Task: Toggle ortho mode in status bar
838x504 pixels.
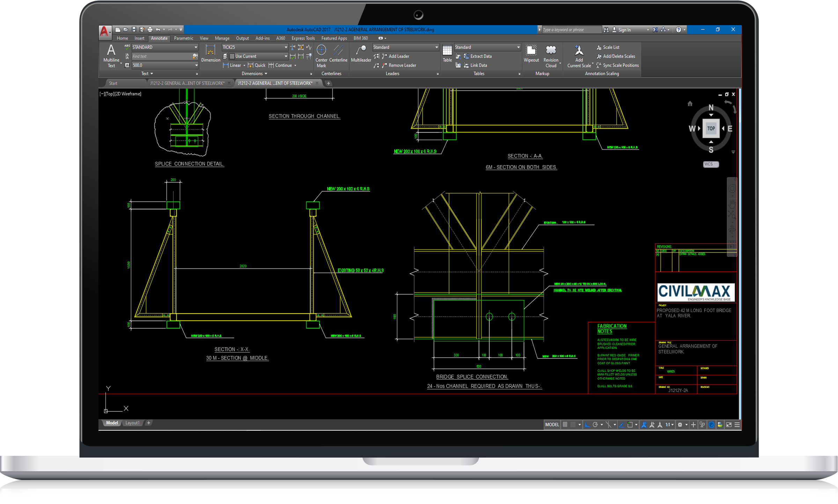Action: pos(587,425)
